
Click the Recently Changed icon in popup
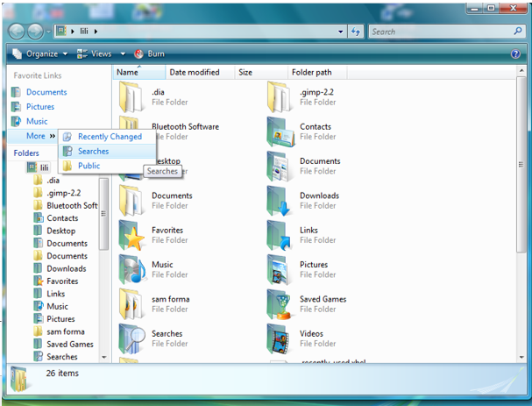67,137
